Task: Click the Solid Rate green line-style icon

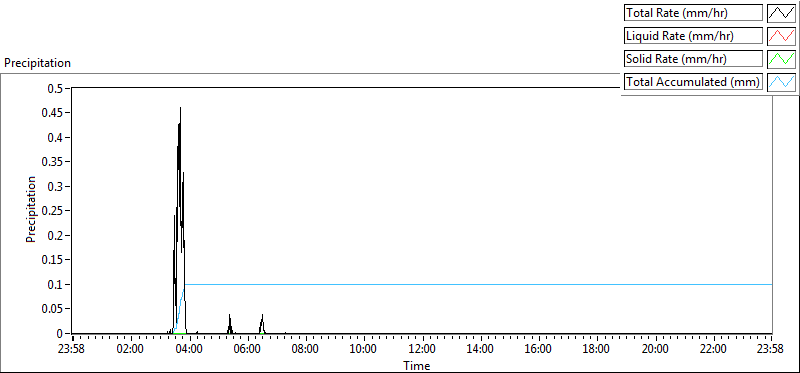Action: coord(781,59)
